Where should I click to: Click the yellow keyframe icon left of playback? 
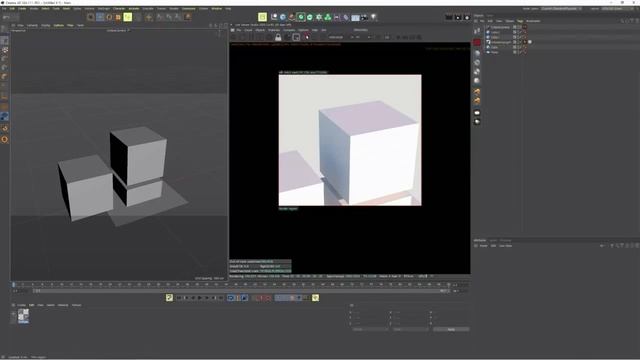(169, 298)
